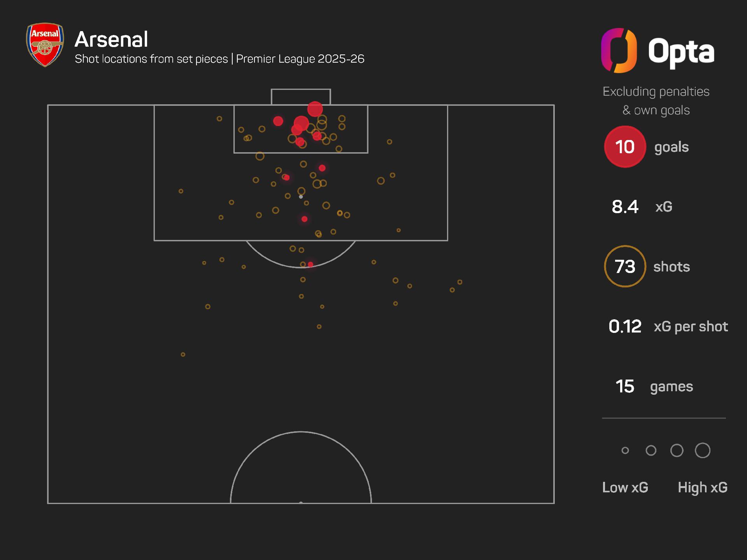
Task: Click the Arsenal club crest
Action: pyautogui.click(x=45, y=44)
